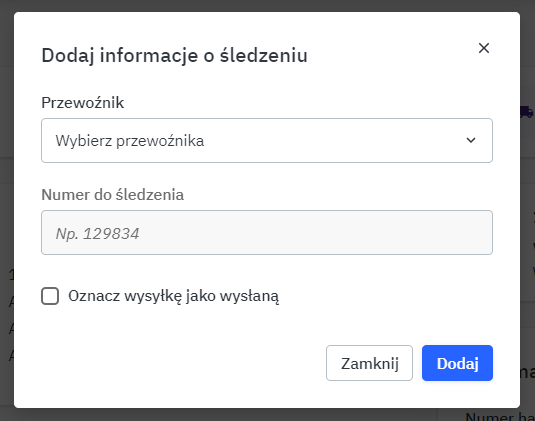The width and height of the screenshot is (535, 421).
Task: Click the 'Dodaj' button
Action: coord(457,363)
